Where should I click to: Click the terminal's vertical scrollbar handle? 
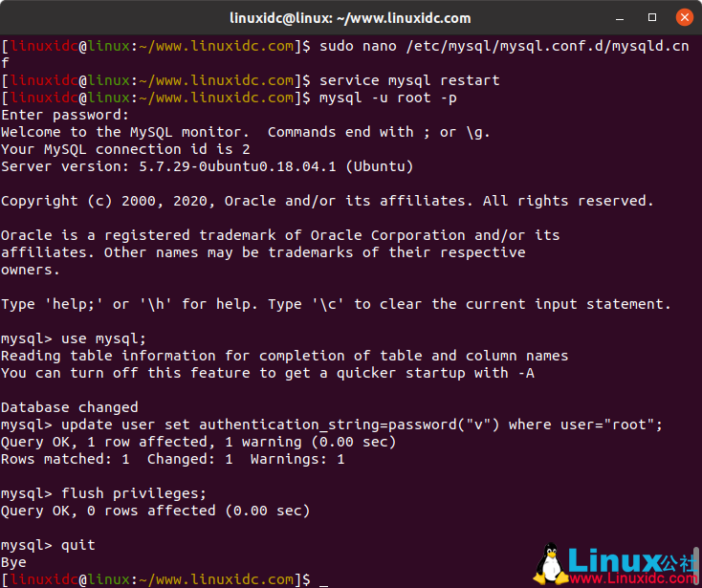pyautogui.click(x=696, y=566)
